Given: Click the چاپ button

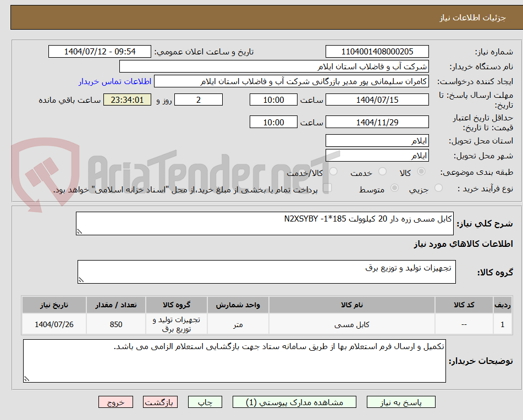Looking at the screenshot, I should (x=205, y=402).
